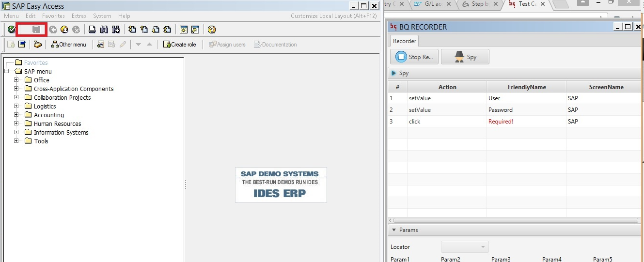Click the yellow Exit up-arrow icon

[x=64, y=30]
